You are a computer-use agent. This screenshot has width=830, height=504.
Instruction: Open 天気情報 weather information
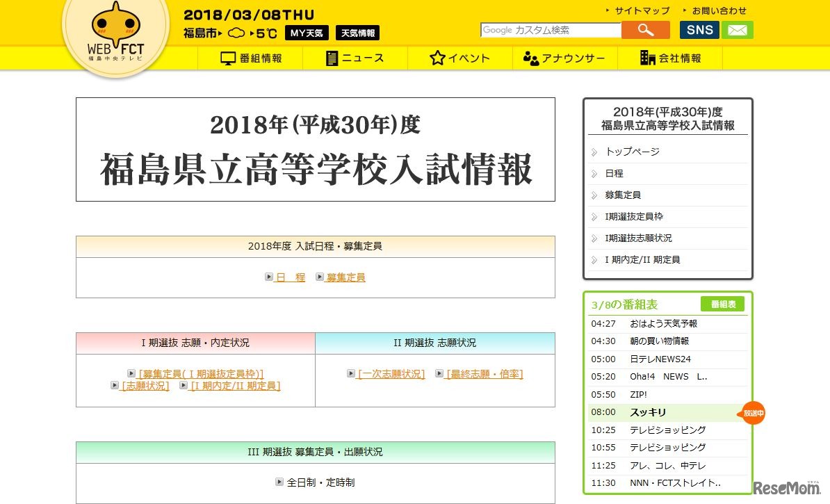click(x=357, y=33)
